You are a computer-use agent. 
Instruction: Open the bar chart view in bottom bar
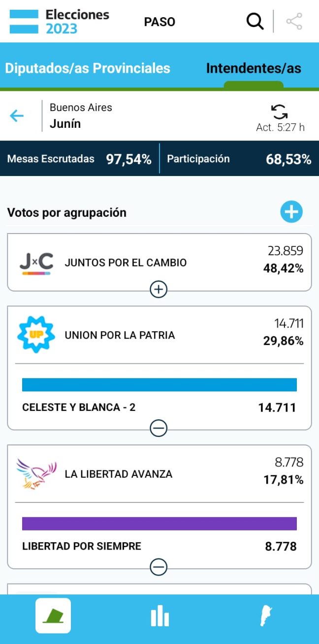tap(159, 616)
